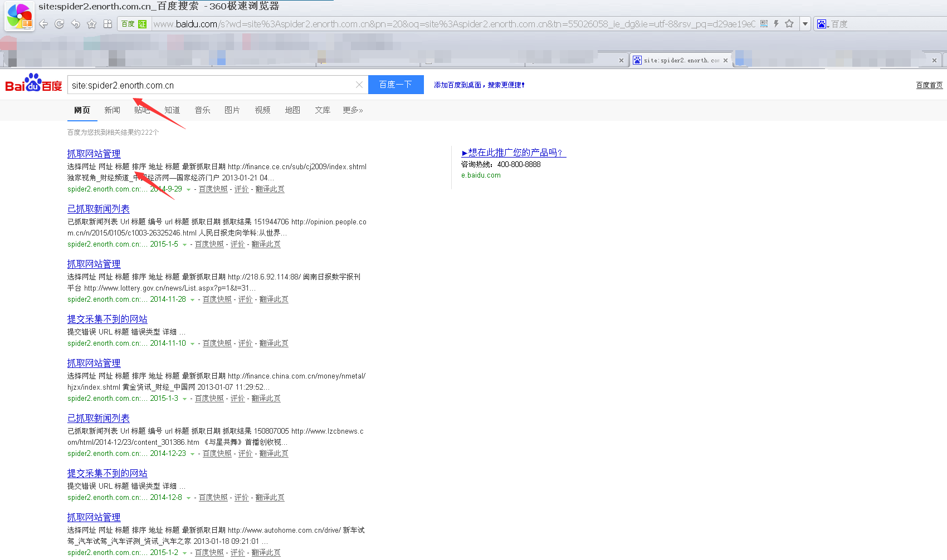Reload the page with the refresh icon
This screenshot has height=560, width=947.
[60, 24]
